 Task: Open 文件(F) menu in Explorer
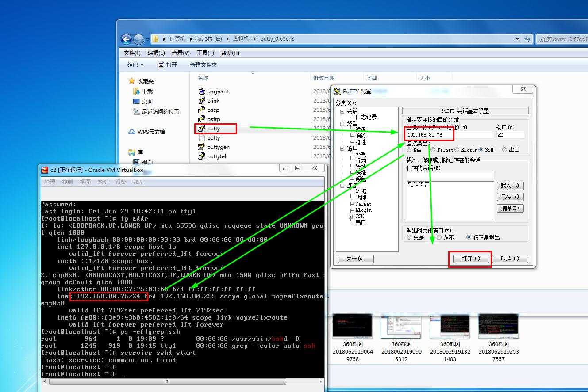132,53
